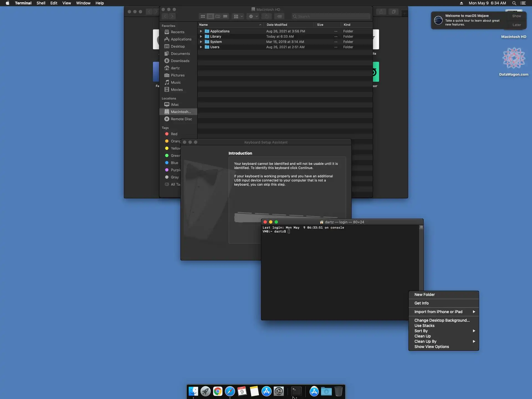This screenshot has width=532, height=399.
Task: Select the Red tag in sidebar
Action: [x=174, y=134]
